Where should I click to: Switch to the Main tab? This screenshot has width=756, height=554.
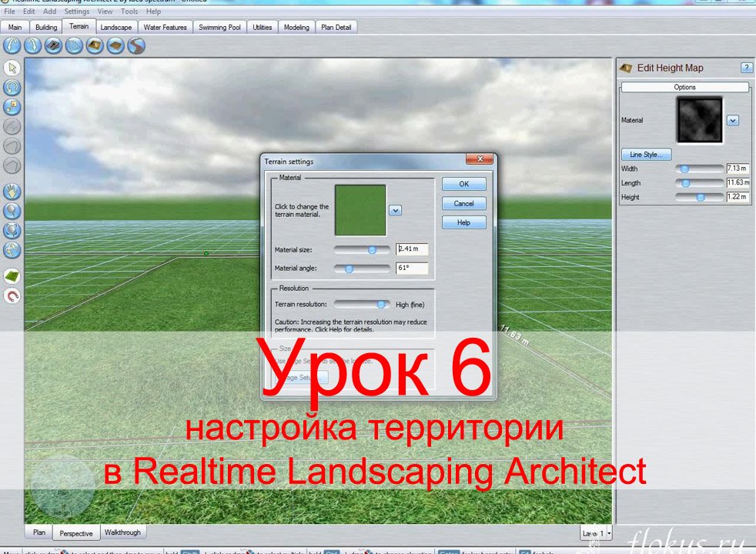(15, 28)
